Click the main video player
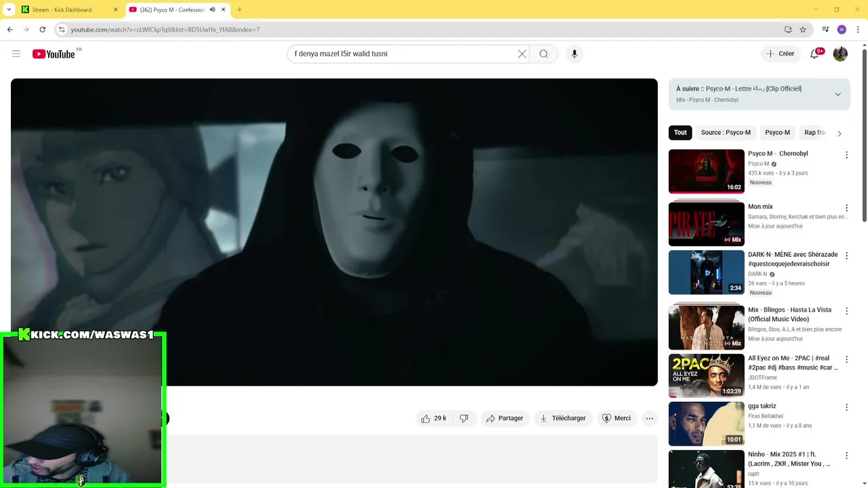 coord(334,232)
